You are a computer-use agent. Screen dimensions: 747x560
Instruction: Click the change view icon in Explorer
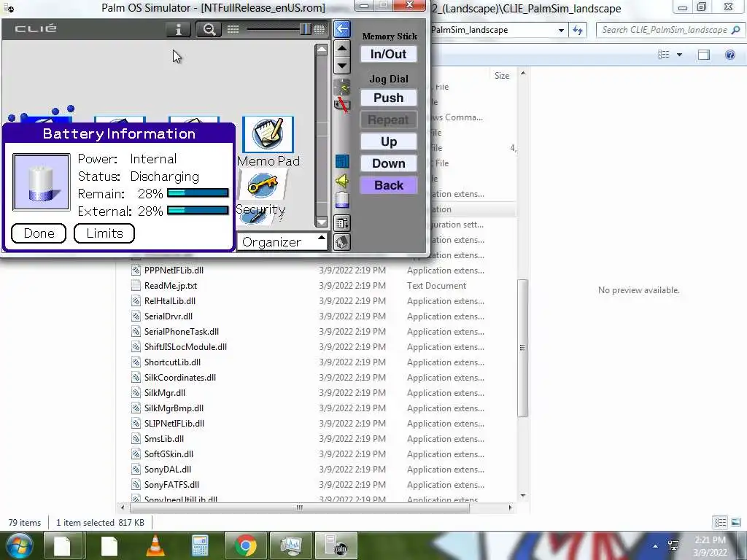click(x=664, y=55)
